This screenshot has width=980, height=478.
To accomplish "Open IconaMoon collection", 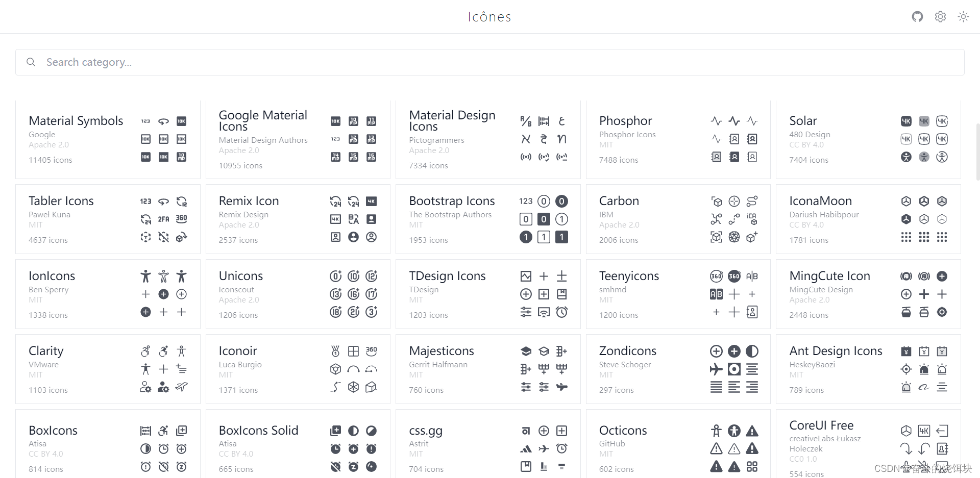I will pyautogui.click(x=868, y=219).
